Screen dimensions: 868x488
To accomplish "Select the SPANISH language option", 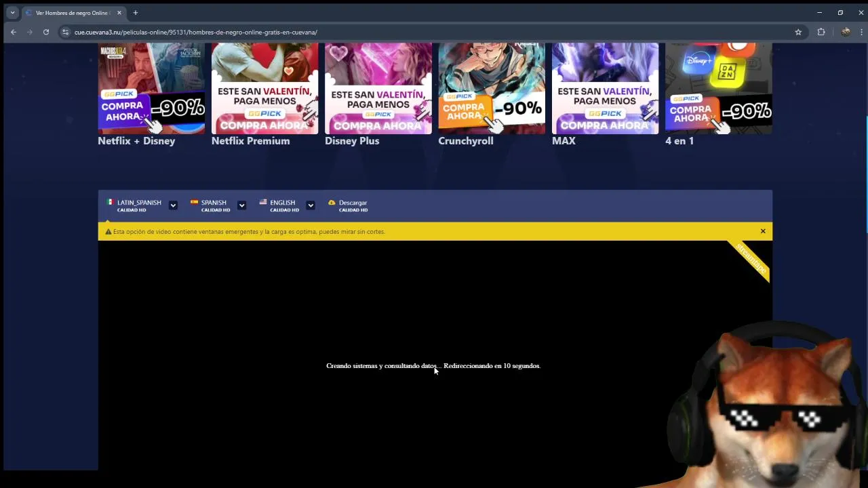I will (215, 205).
